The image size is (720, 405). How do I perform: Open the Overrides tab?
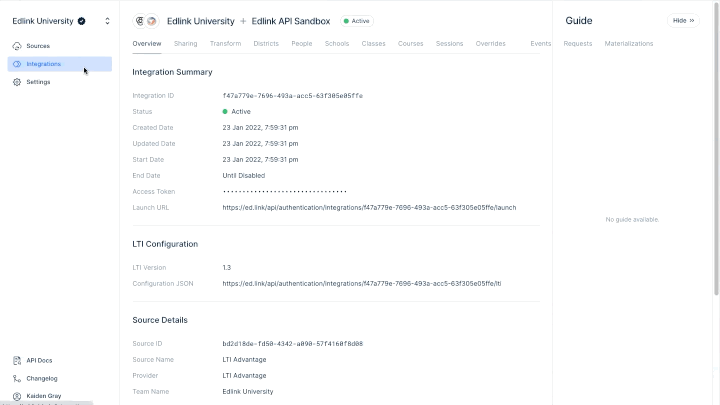pyautogui.click(x=490, y=44)
